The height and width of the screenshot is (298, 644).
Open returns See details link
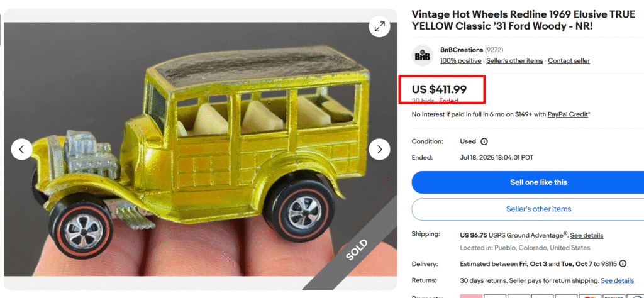point(618,281)
